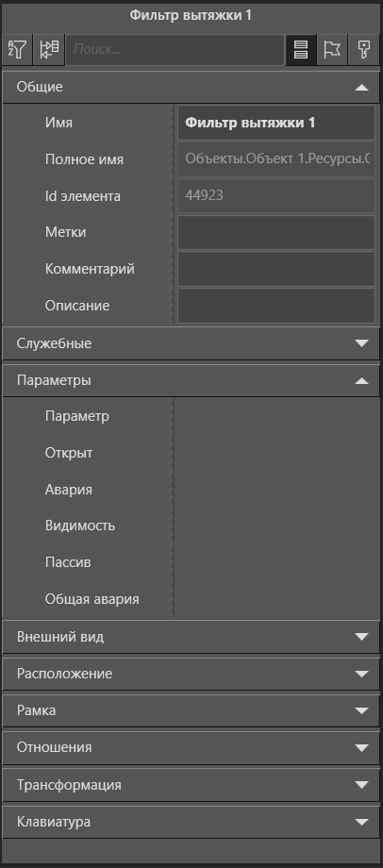The width and height of the screenshot is (383, 868).
Task: Expand the Клавиатура section
Action: point(361,822)
